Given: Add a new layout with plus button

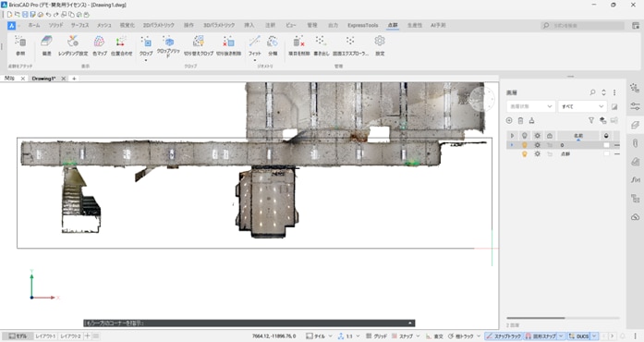Looking at the screenshot, I should pyautogui.click(x=87, y=336).
